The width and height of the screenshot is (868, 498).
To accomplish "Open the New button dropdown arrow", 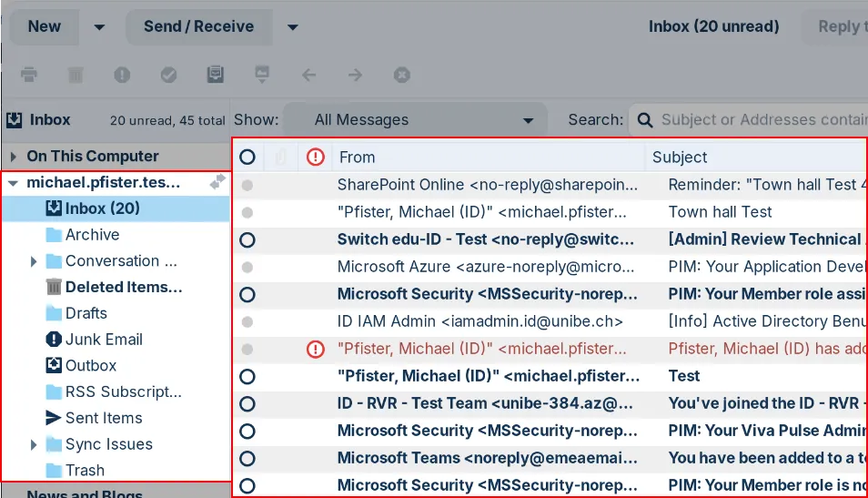I will pos(99,26).
